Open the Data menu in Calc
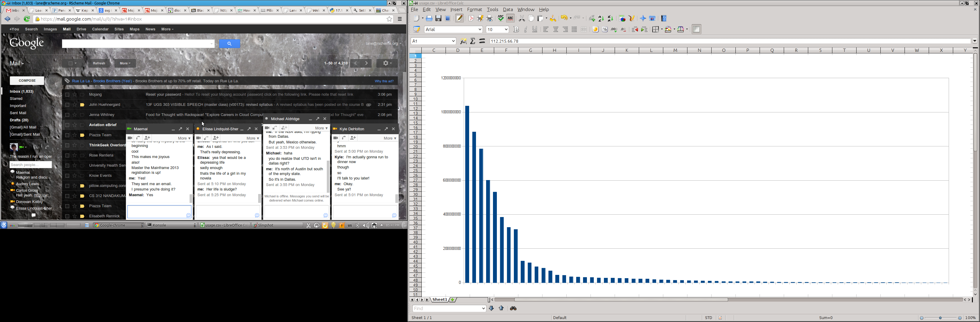Viewport: 980px width, 322px height. 508,10
